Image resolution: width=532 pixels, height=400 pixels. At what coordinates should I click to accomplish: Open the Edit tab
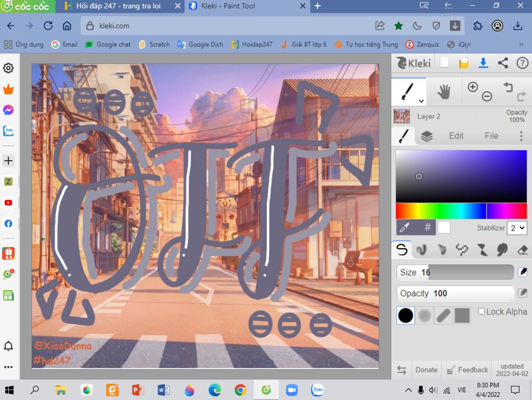(456, 136)
